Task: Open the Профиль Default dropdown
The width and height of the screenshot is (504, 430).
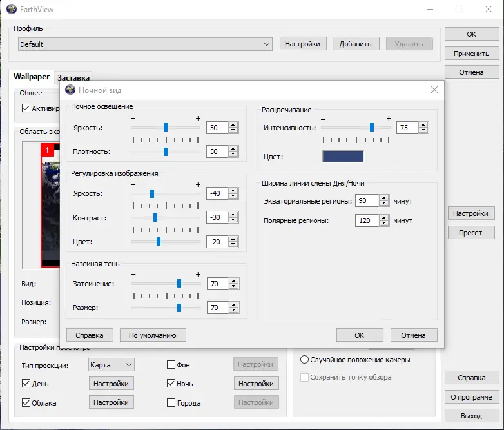Action: (x=145, y=44)
